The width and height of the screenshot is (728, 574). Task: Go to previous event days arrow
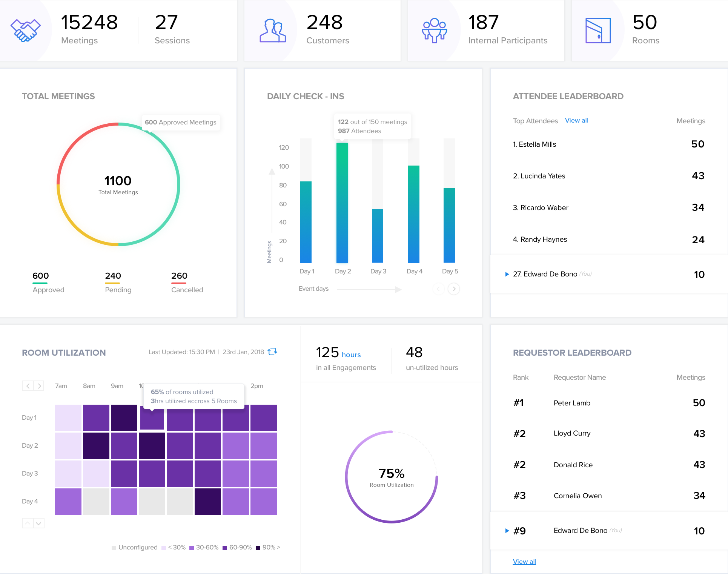tap(438, 289)
